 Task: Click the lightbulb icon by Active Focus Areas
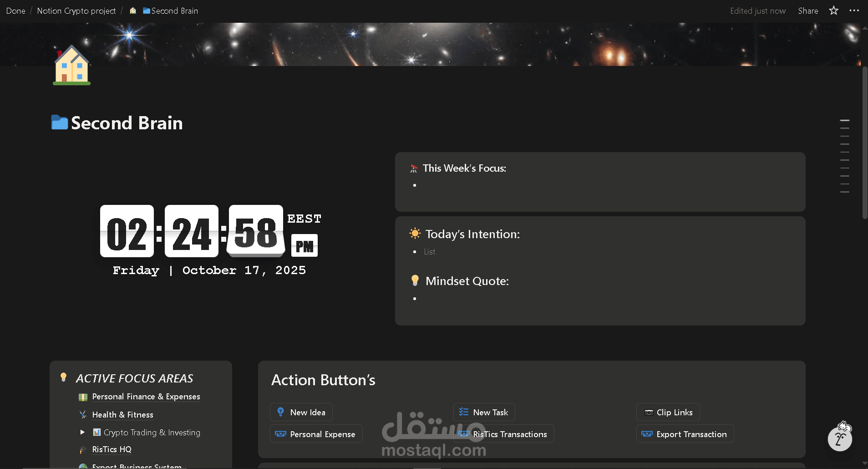[x=64, y=377]
